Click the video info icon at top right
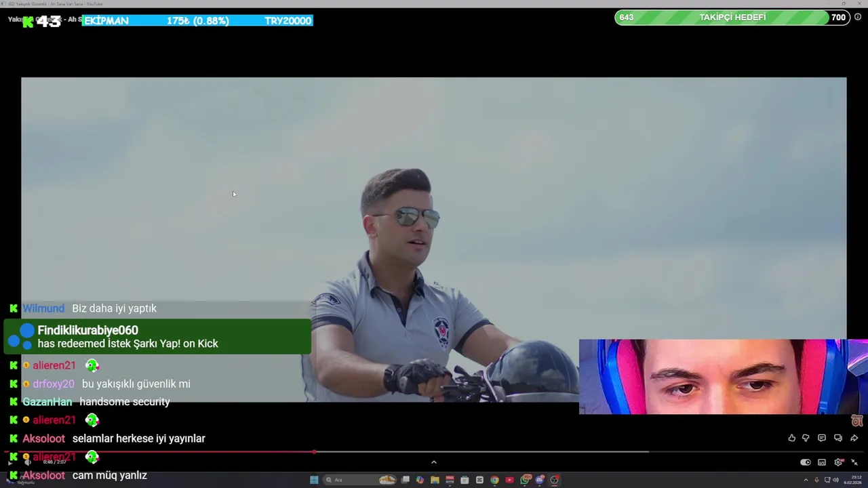868x488 pixels. (858, 17)
